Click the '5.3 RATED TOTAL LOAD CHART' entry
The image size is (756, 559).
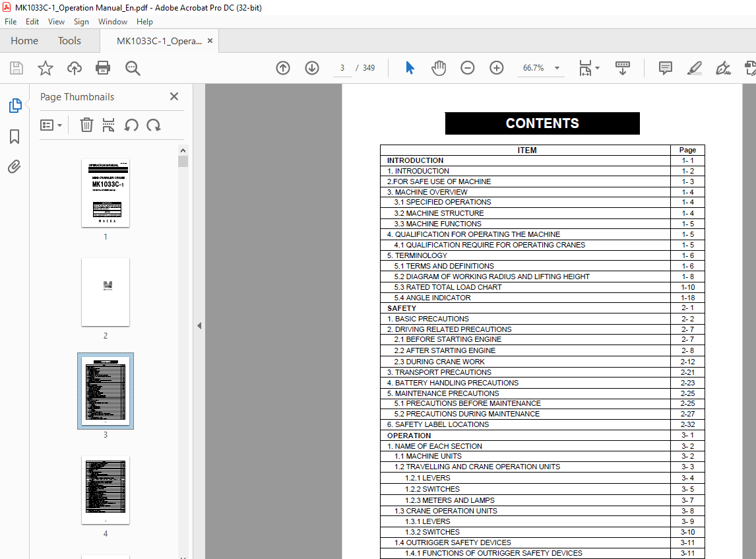[447, 287]
